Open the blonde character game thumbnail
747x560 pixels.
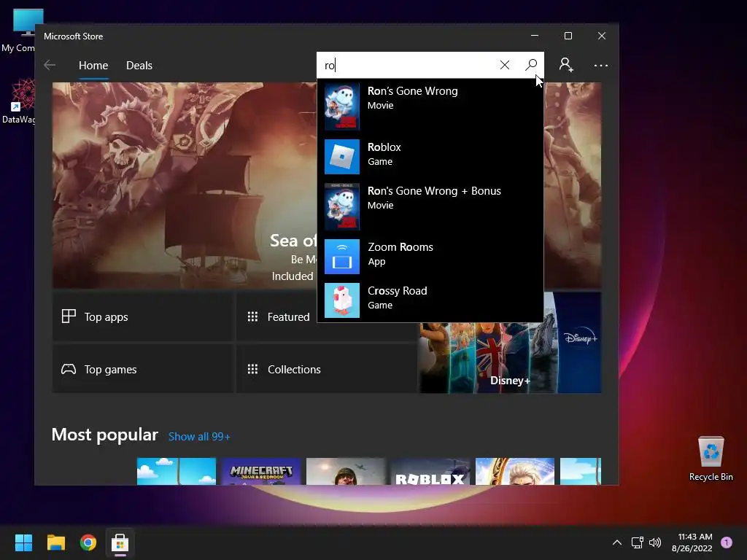[x=515, y=472]
